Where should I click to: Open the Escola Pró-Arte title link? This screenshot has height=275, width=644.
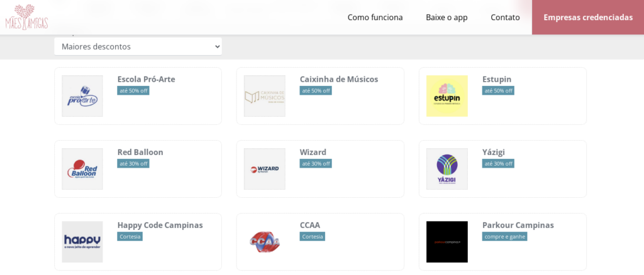pos(146,79)
